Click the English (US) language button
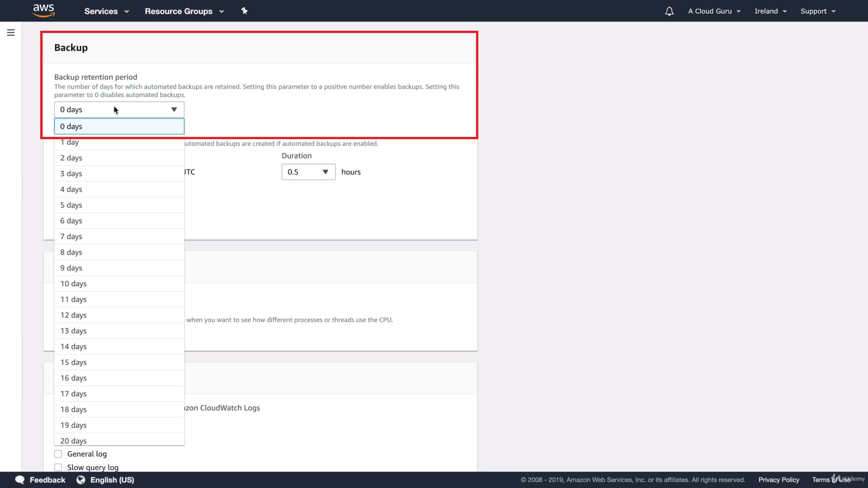Viewport: 868px width, 488px height. (112, 480)
